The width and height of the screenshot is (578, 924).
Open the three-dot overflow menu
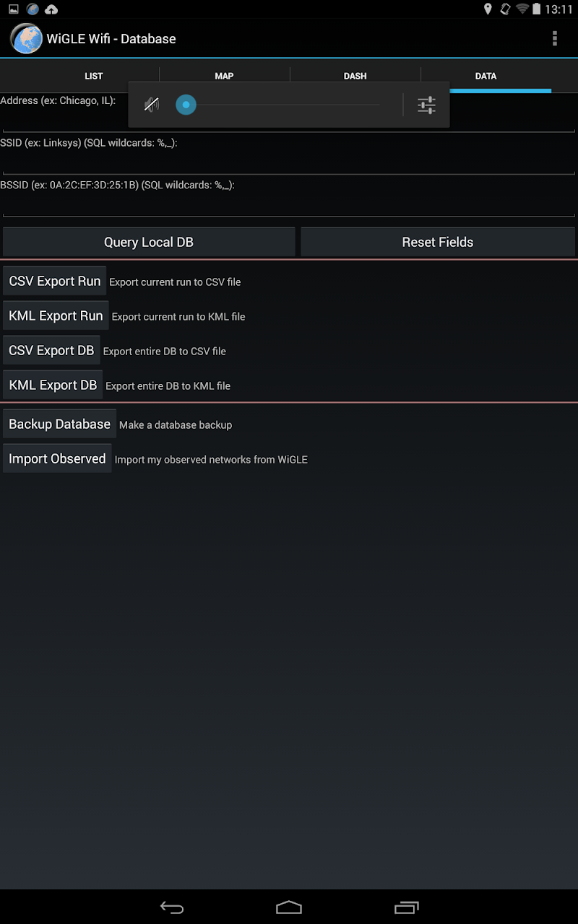555,38
